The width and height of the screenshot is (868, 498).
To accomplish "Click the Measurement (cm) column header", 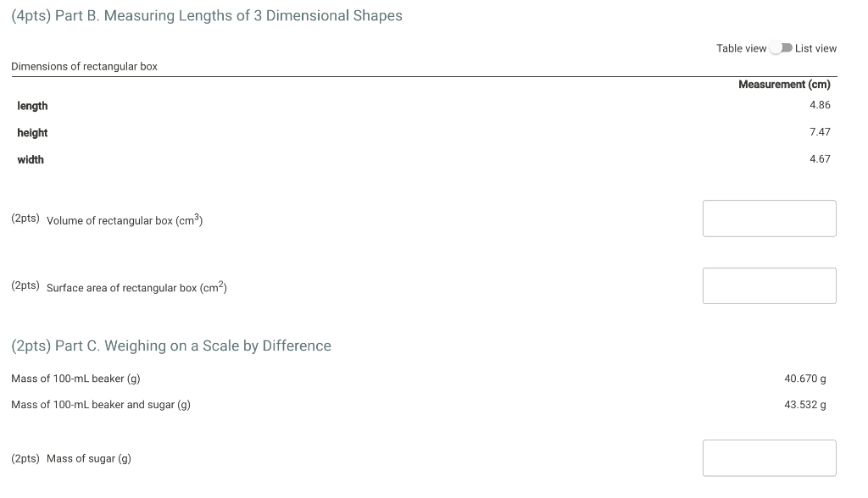I will 784,84.
